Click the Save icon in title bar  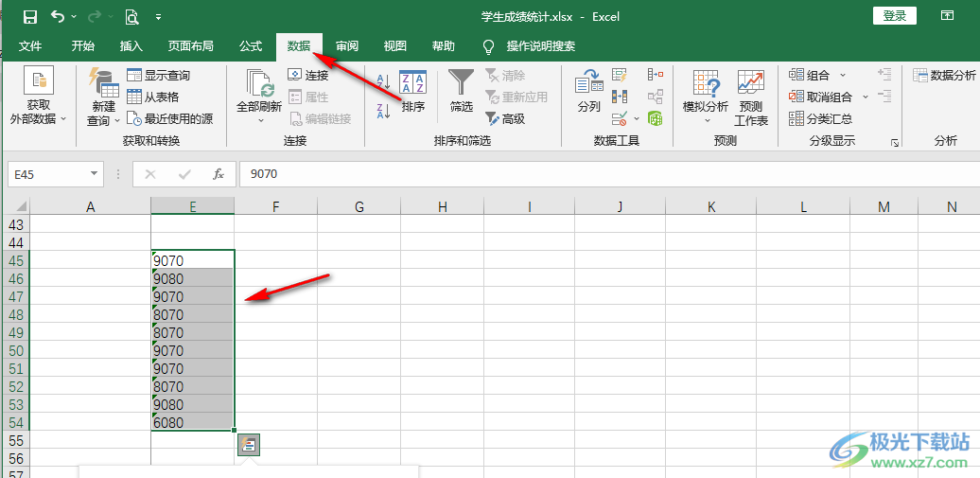click(29, 17)
